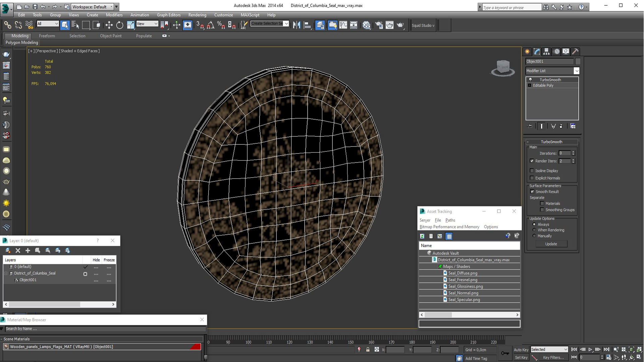Switch to the Display panel tab

point(566,51)
